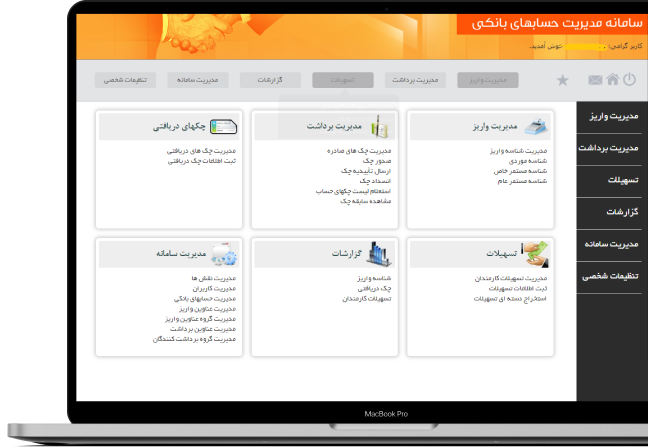Open the شناسه مستمر عام link

[x=522, y=181]
